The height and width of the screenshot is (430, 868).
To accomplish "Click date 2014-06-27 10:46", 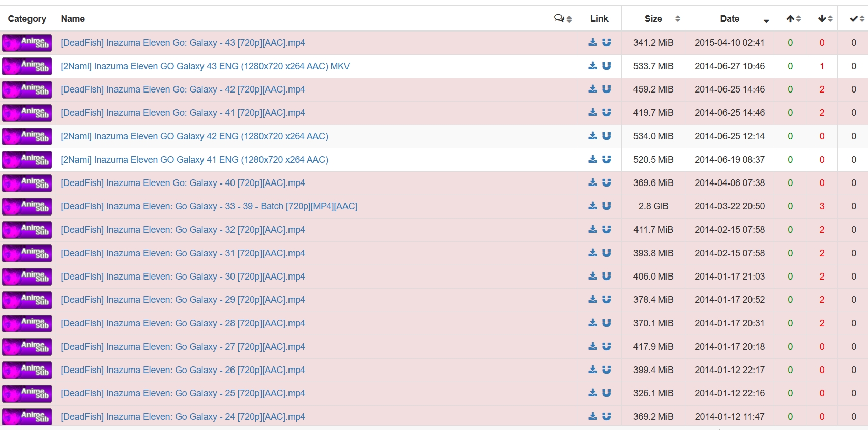I will pyautogui.click(x=730, y=66).
